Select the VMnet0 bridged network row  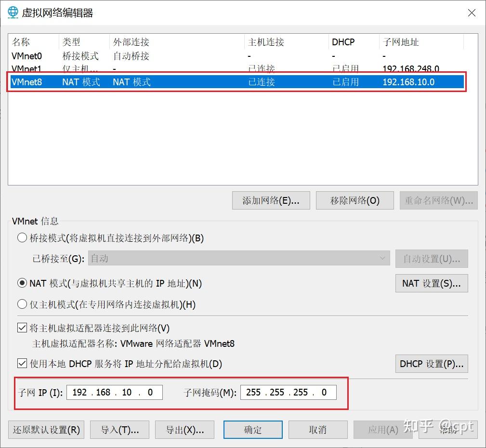237,56
